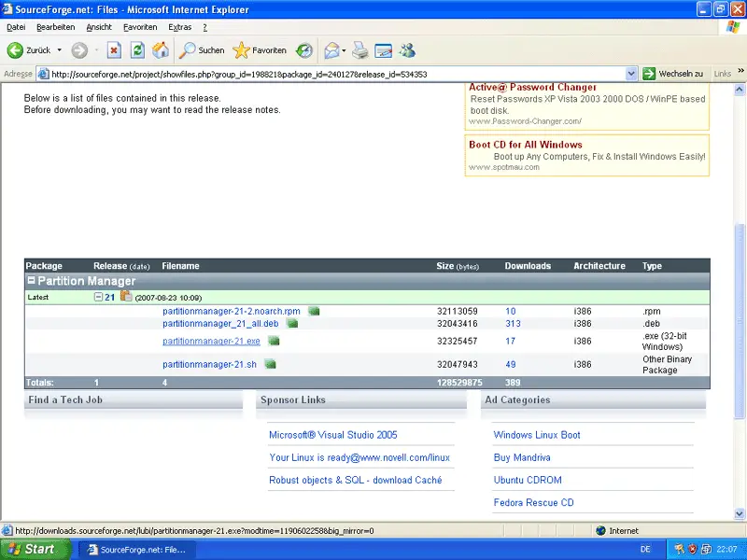Viewport: 747px width, 560px height.
Task: Open the History toolbar icon
Action: tap(304, 50)
